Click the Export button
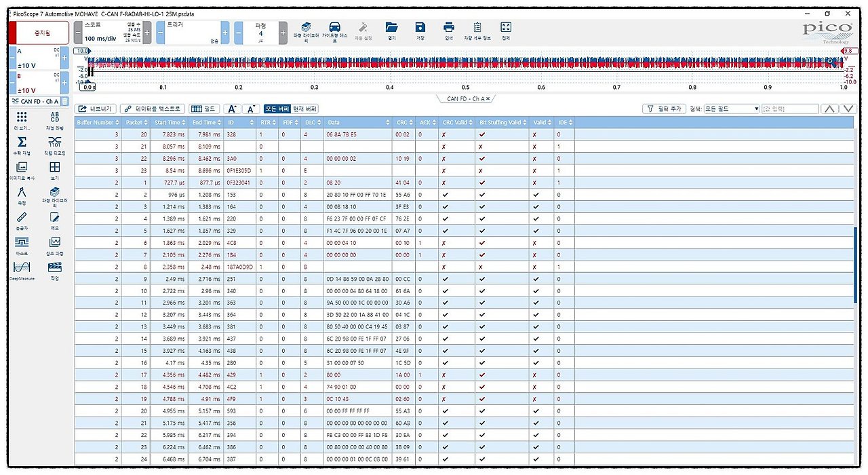Viewport: 868px width, 475px height. coord(96,109)
